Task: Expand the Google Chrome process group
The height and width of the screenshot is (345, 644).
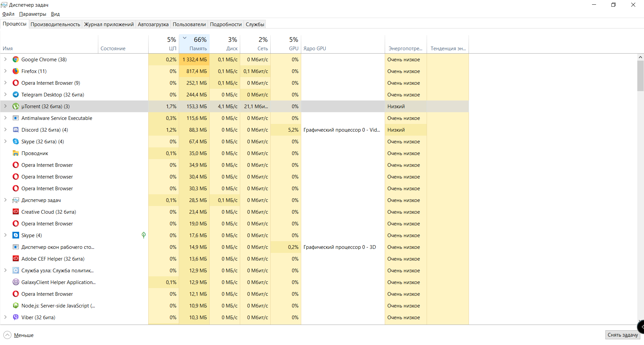Action: tap(5, 60)
